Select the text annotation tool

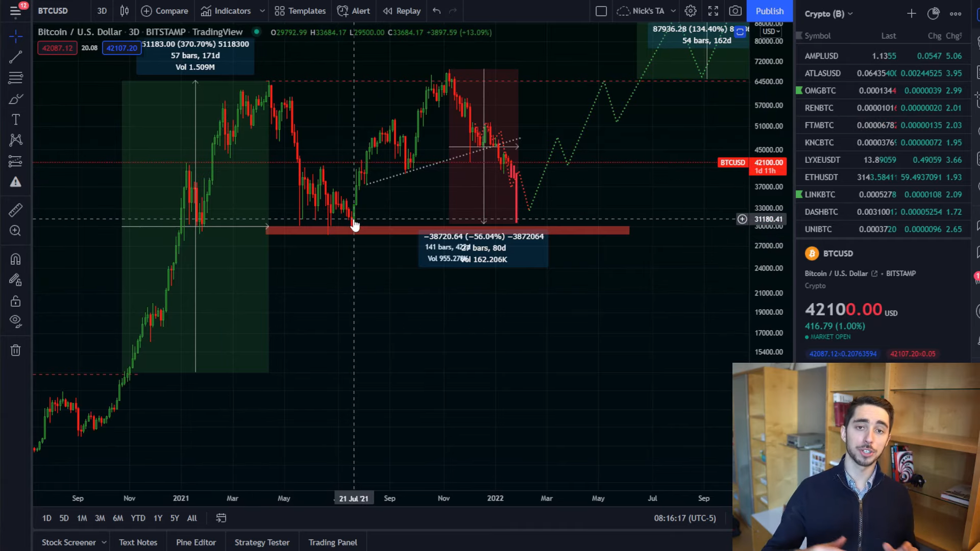16,120
